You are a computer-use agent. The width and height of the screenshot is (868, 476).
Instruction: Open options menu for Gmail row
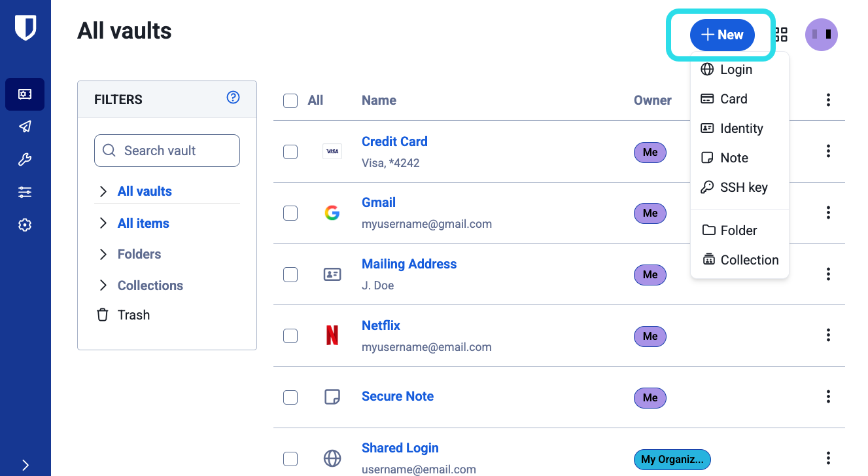click(x=828, y=213)
